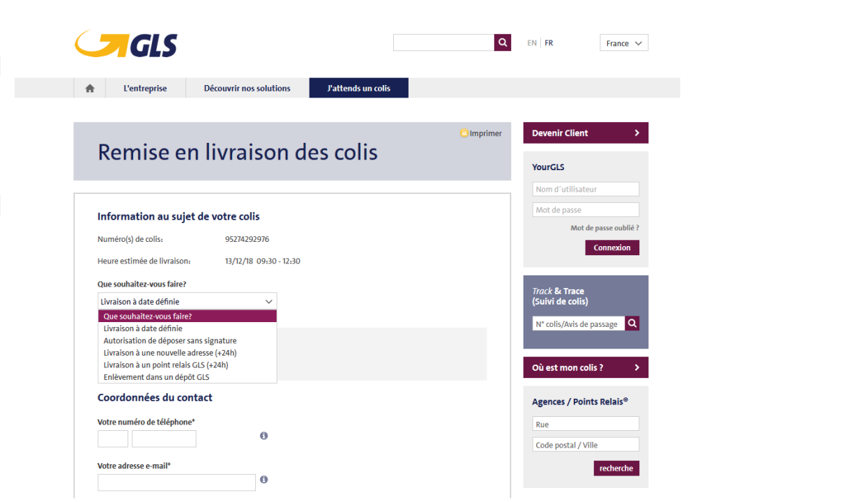Select the home icon in the navigation bar
Image resolution: width=868 pixels, height=502 pixels.
point(89,88)
